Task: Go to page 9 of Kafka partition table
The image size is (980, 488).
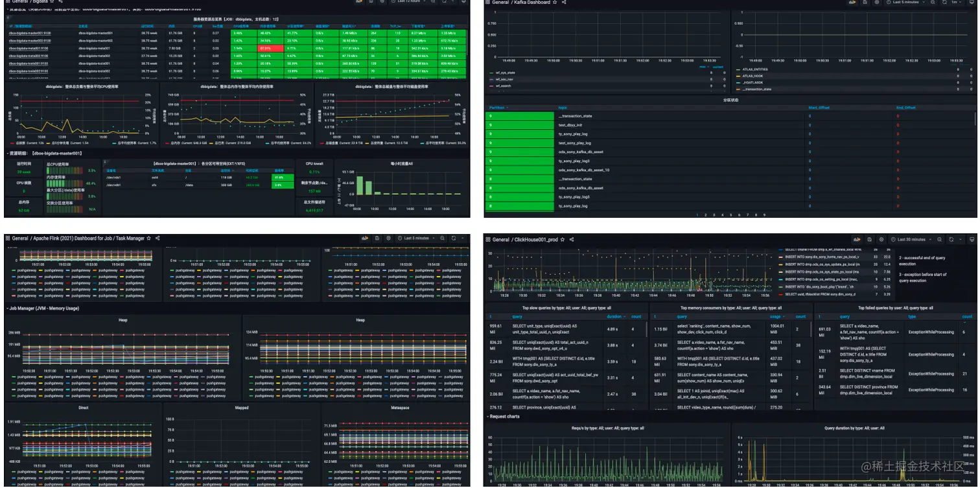Action: pos(764,215)
